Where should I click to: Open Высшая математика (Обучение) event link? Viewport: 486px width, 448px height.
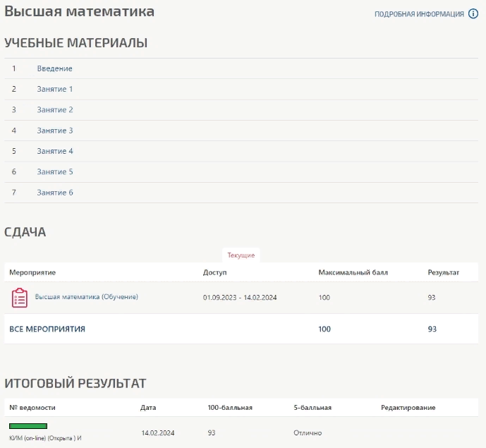click(87, 297)
